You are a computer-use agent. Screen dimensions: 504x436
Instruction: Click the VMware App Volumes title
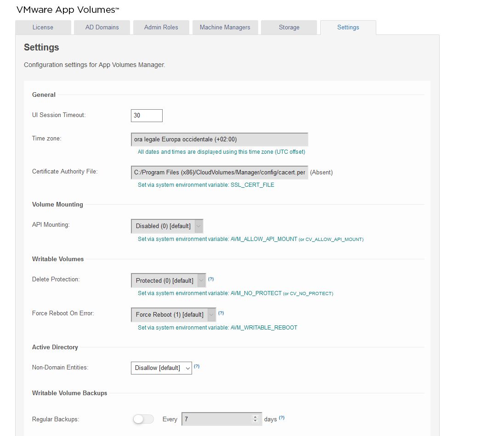(x=68, y=10)
